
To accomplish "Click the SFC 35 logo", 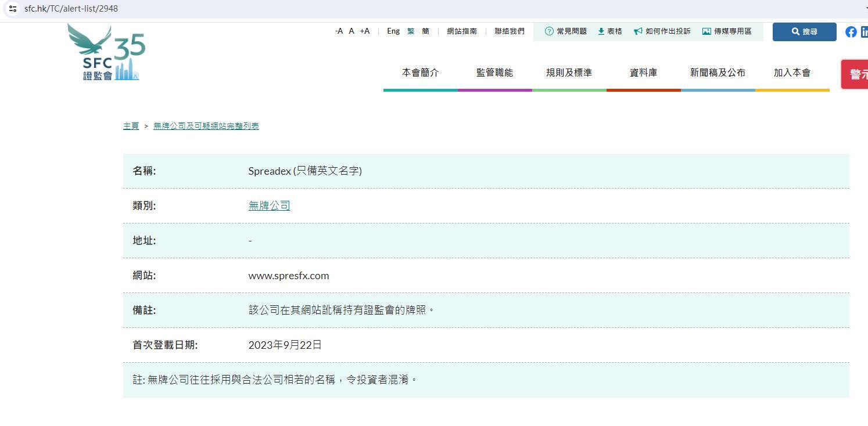I will (106, 53).
